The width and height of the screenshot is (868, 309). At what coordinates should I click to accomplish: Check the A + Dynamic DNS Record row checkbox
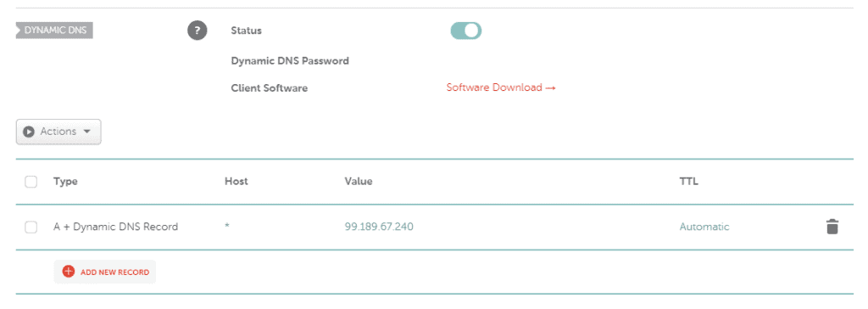pyautogui.click(x=31, y=227)
